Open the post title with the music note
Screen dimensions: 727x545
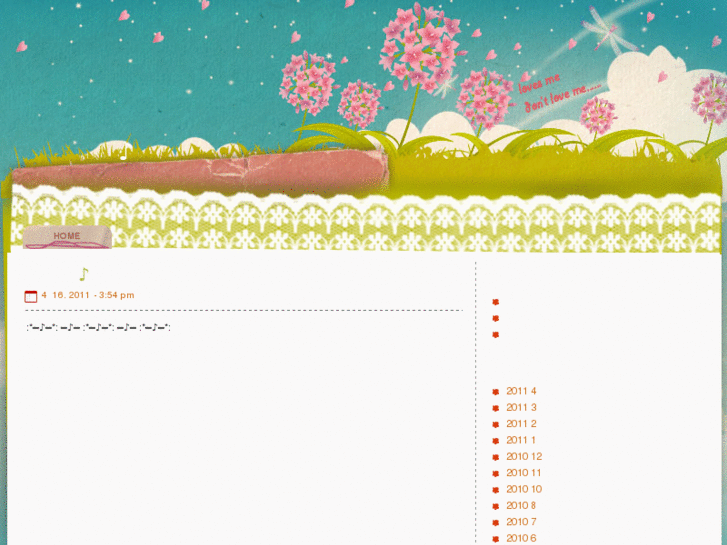coord(83,274)
